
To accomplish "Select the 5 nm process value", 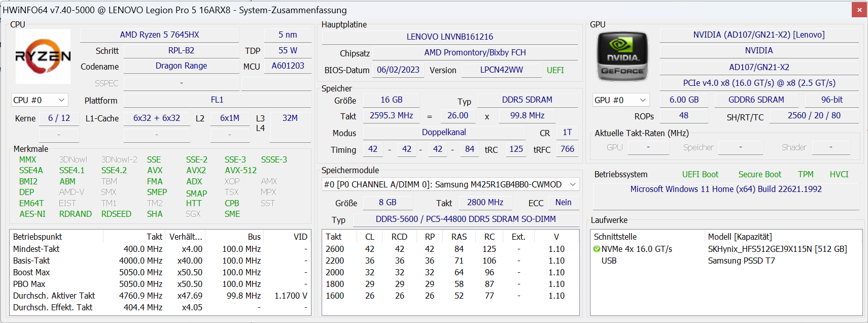I will 288,35.
